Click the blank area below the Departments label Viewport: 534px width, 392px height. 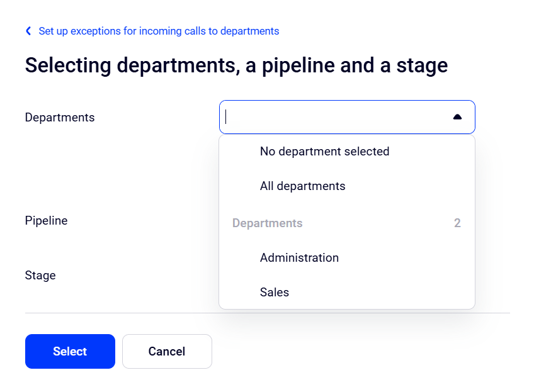tap(94, 167)
